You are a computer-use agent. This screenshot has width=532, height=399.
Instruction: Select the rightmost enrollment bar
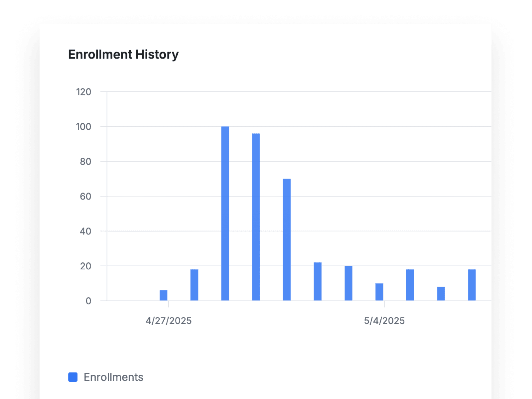[x=471, y=284]
